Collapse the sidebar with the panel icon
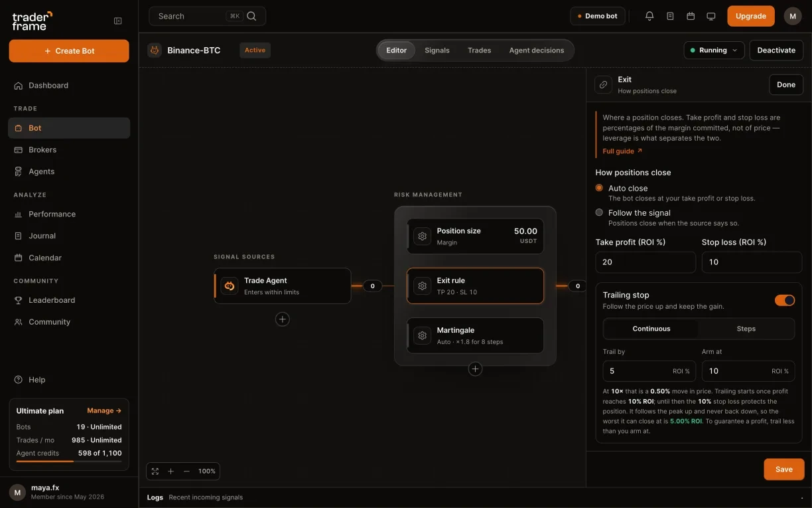Viewport: 812px width, 508px height. (118, 21)
